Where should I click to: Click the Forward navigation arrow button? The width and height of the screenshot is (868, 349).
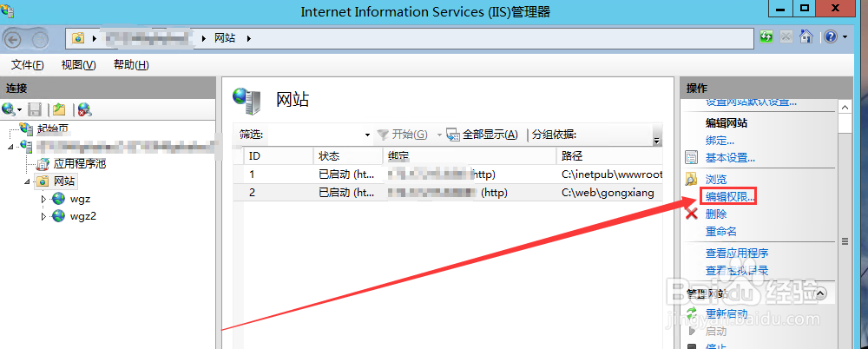click(39, 39)
